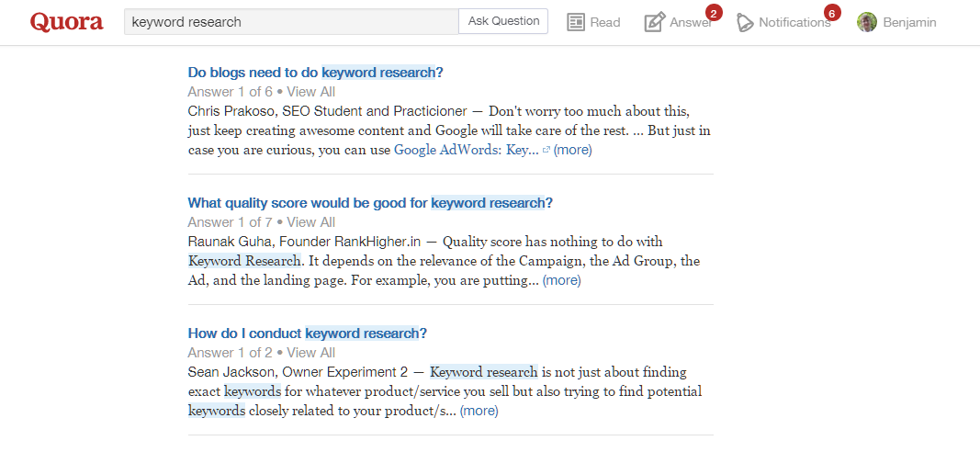Open the Read feed icon
This screenshot has width=980, height=452.
[x=576, y=22]
